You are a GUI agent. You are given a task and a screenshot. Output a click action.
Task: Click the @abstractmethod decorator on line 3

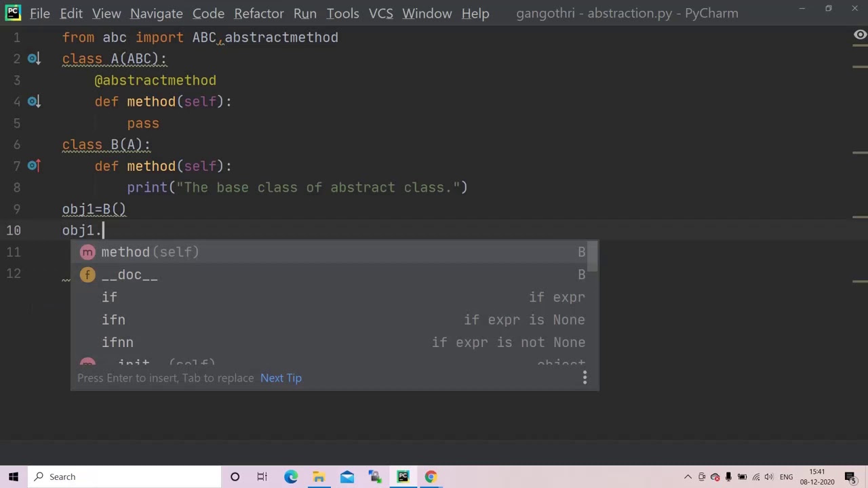(x=155, y=81)
